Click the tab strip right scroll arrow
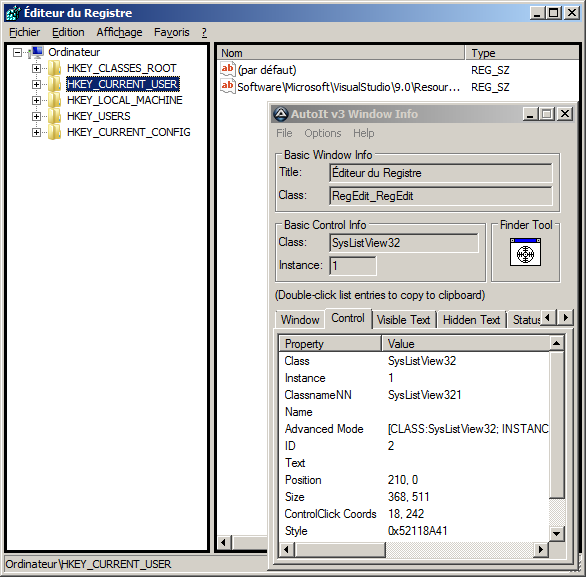 [x=565, y=318]
